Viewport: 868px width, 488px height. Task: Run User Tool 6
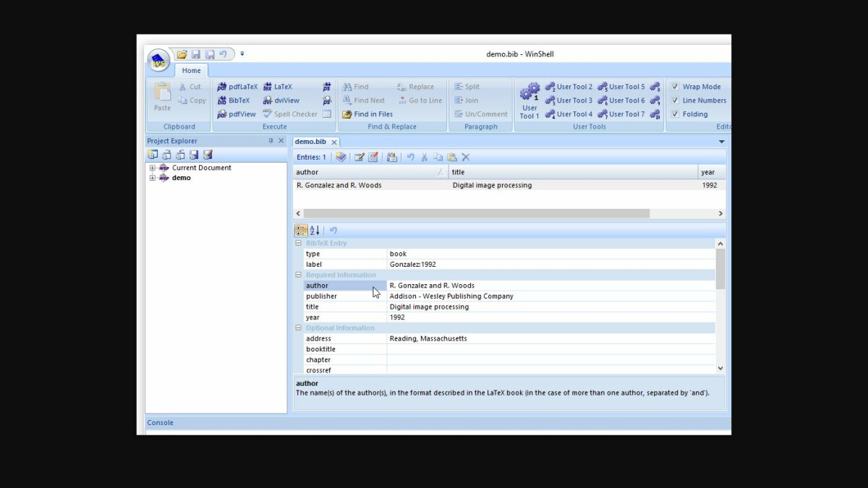(x=621, y=100)
